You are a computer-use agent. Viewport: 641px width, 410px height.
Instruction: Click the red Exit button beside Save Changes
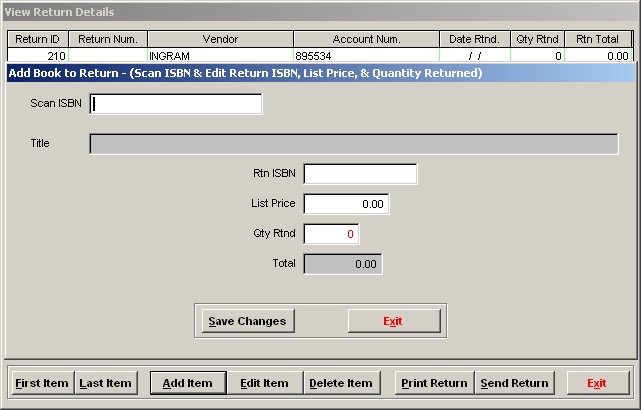tap(394, 321)
